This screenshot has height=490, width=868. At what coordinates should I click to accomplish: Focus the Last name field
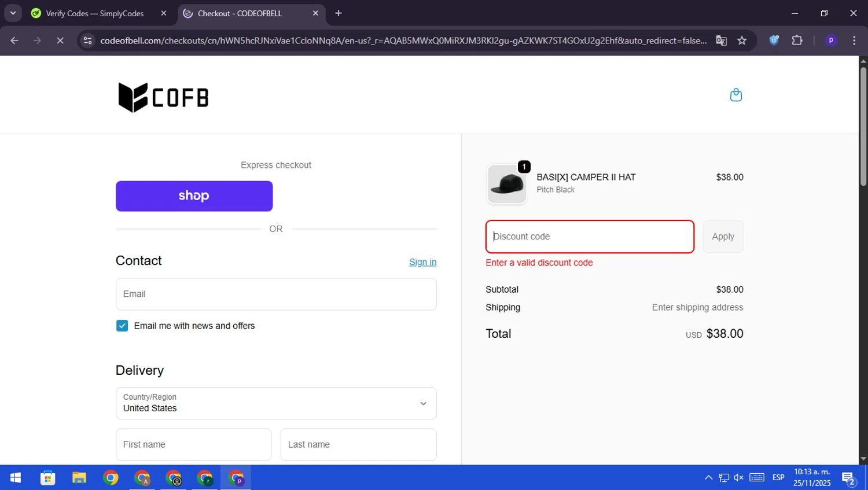358,444
